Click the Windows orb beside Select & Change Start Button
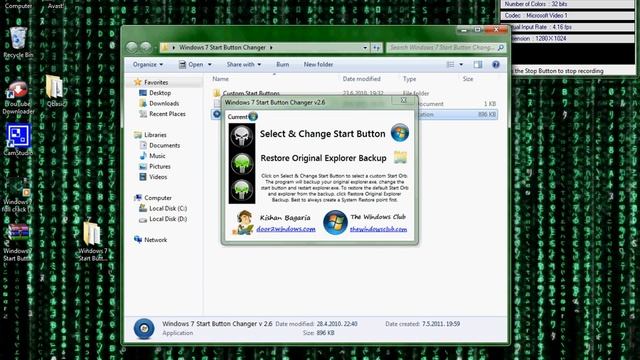 pos(400,133)
